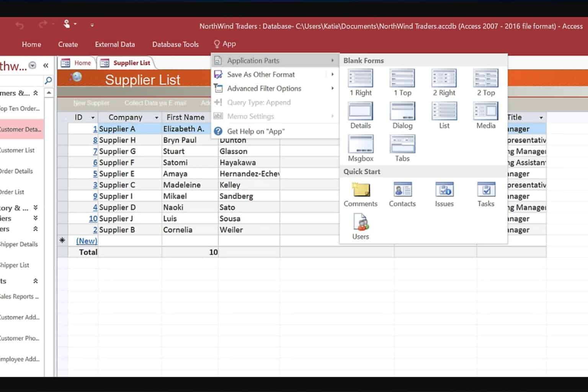Screen dimensions: 588x392
Task: Click the Get Help question mark icon
Action: pyautogui.click(x=218, y=131)
